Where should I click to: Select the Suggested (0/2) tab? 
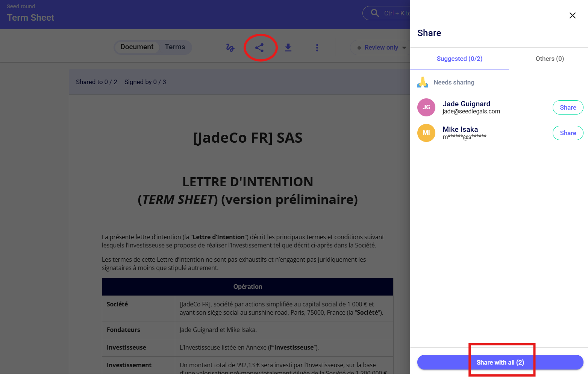point(459,59)
